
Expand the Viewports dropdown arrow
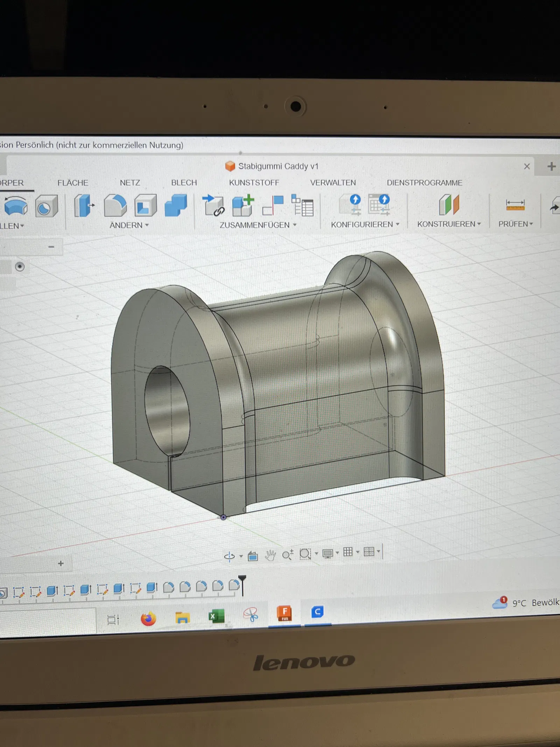tap(378, 551)
